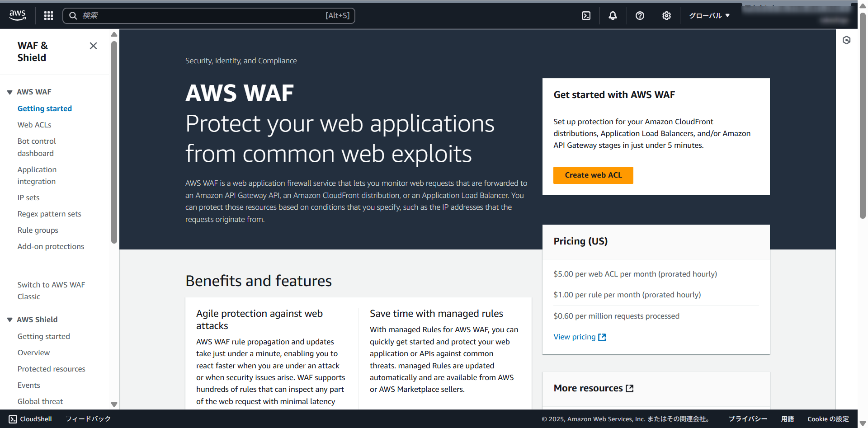Image resolution: width=868 pixels, height=428 pixels.
Task: Open Rule groups in the sidebar
Action: (x=38, y=230)
